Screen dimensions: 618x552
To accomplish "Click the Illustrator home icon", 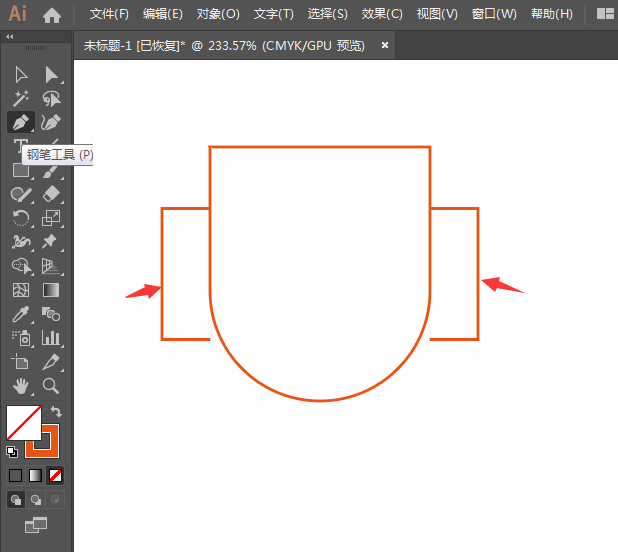I will tap(52, 15).
